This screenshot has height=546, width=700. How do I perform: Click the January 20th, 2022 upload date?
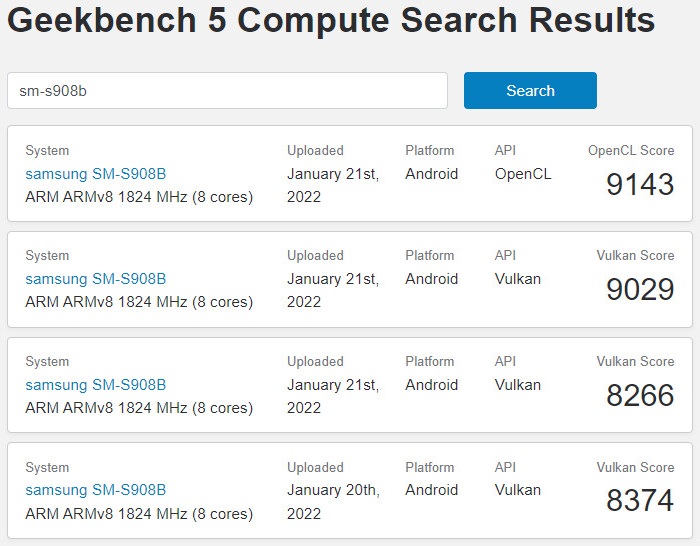(x=333, y=502)
